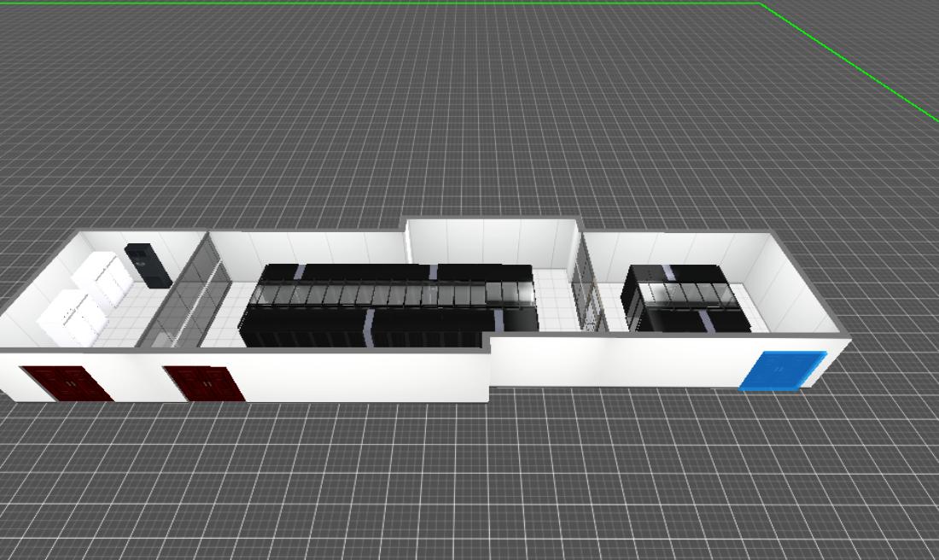The width and height of the screenshot is (939, 560).
Task: Select the small rack cluster in right room
Action: coord(687,299)
